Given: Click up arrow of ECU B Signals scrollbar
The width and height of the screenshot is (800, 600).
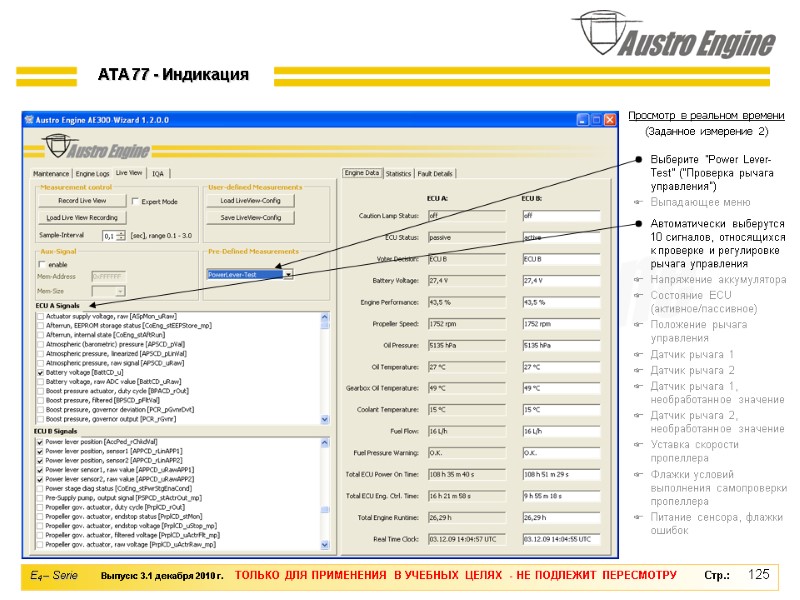Looking at the screenshot, I should pyautogui.click(x=325, y=443).
